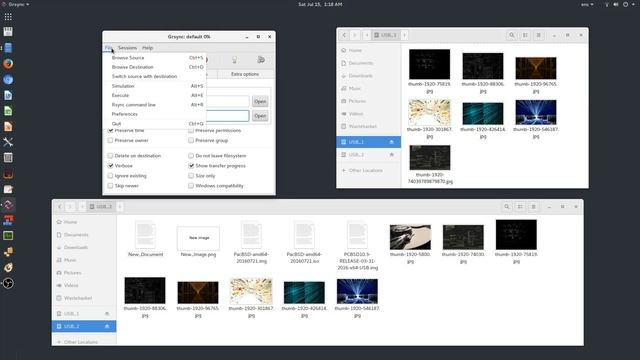Toggle the view mode icon in USB_2 window
Screen dimensions: 640x360
(x=520, y=207)
